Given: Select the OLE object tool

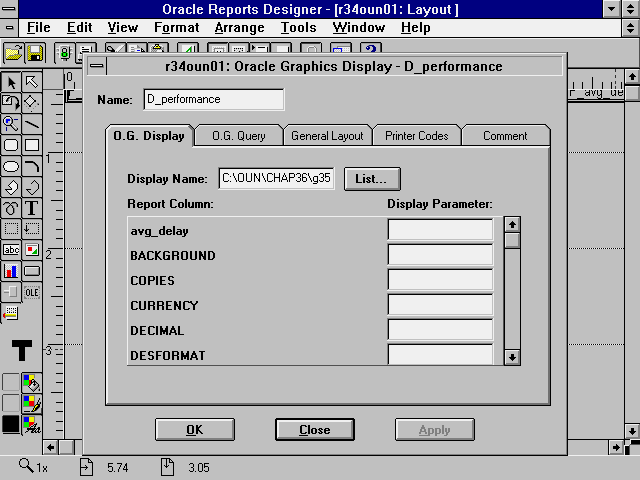Looking at the screenshot, I should pos(32,292).
